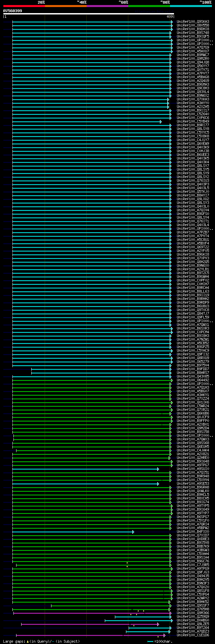Click the UniRef100_Q94JQ8 entry
This screenshot has width=215, height=644.
(x=193, y=62)
